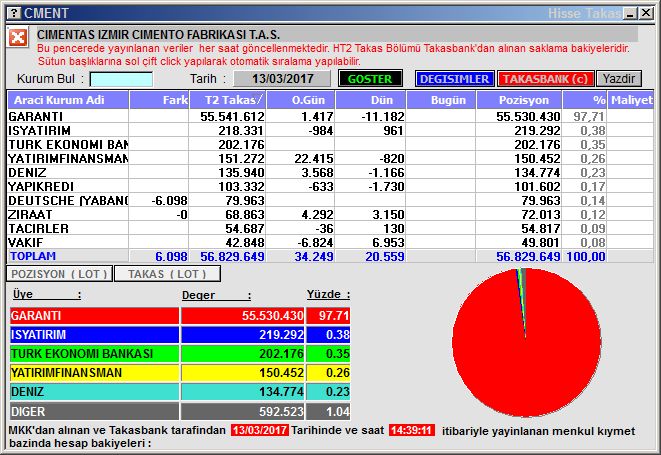Click the red TAKASBANK (c) button
Screen dimensions: 661x455
click(545, 79)
